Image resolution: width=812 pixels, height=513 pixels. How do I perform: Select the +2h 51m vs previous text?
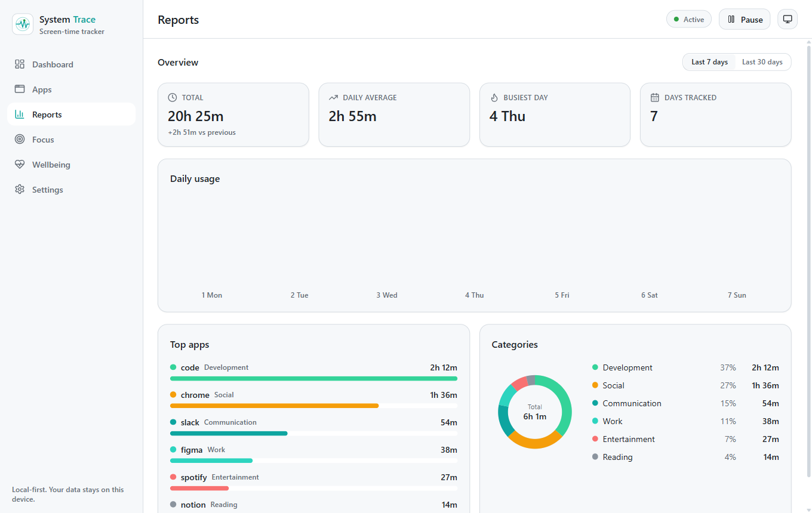202,132
